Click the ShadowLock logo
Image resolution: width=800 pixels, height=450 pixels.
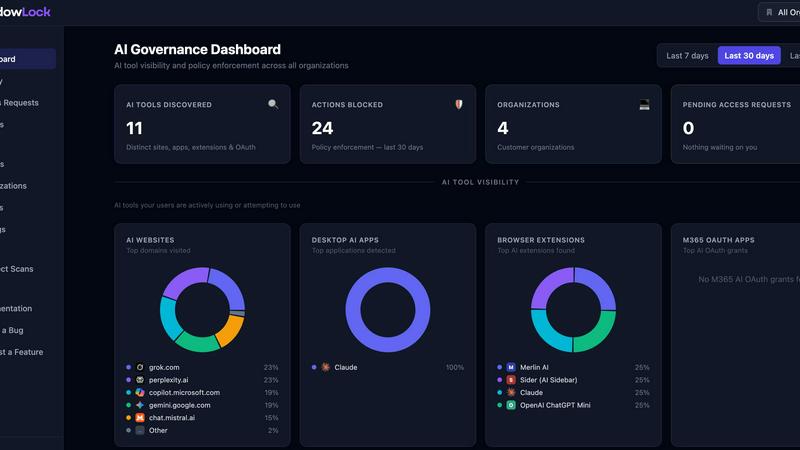[25, 12]
